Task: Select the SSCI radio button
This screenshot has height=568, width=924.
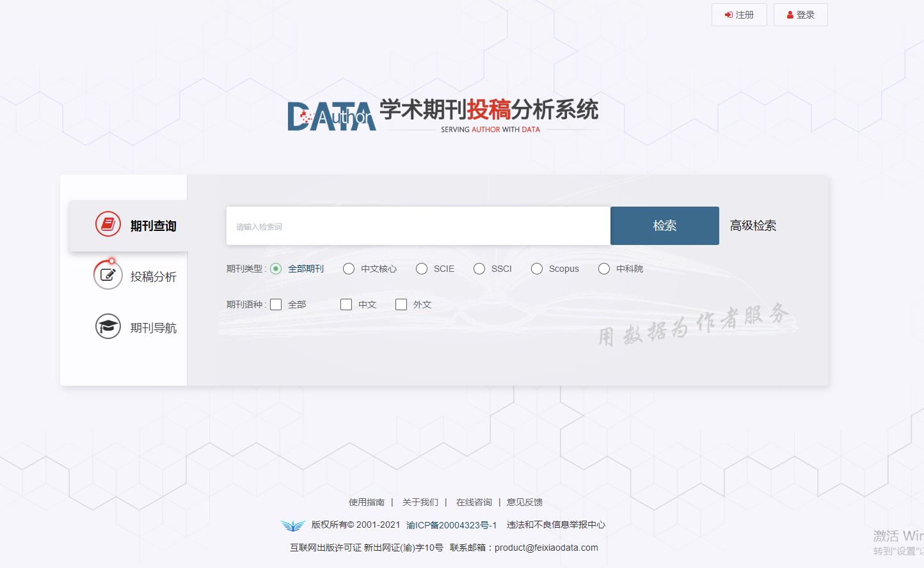Action: pos(479,269)
